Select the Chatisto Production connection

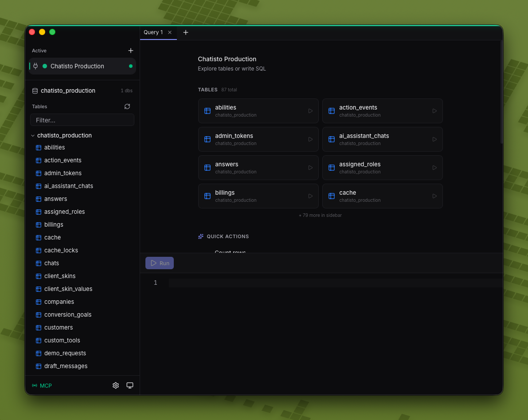[82, 66]
